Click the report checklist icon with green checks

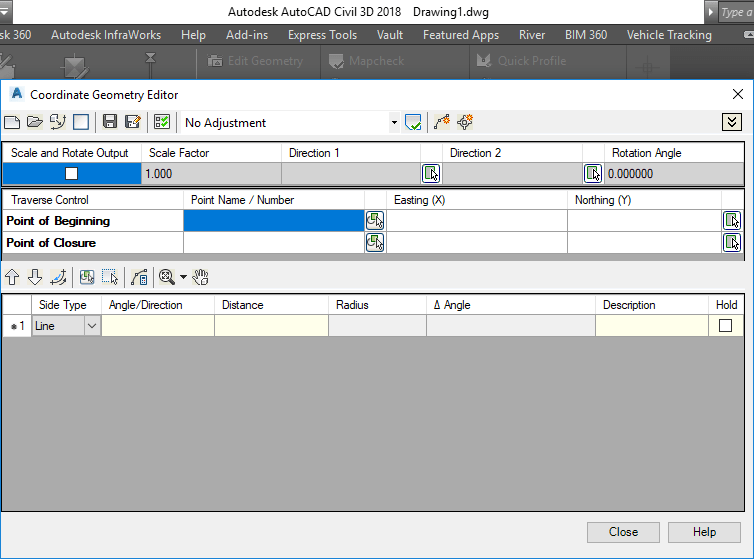pos(162,122)
